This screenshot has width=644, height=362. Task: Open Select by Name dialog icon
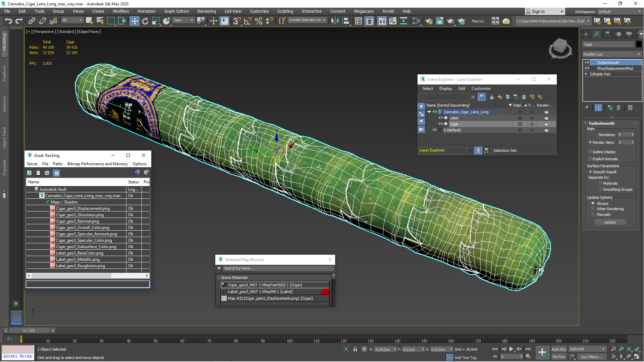(x=100, y=21)
